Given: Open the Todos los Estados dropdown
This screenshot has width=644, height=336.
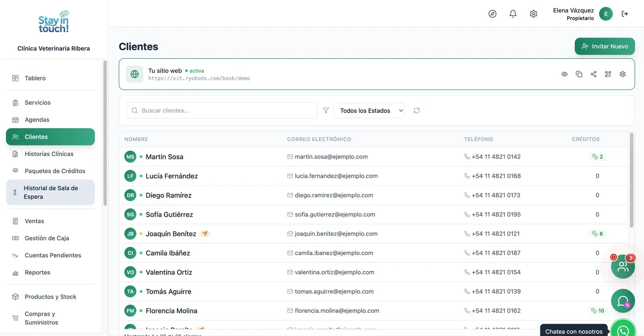Looking at the screenshot, I should click(369, 110).
